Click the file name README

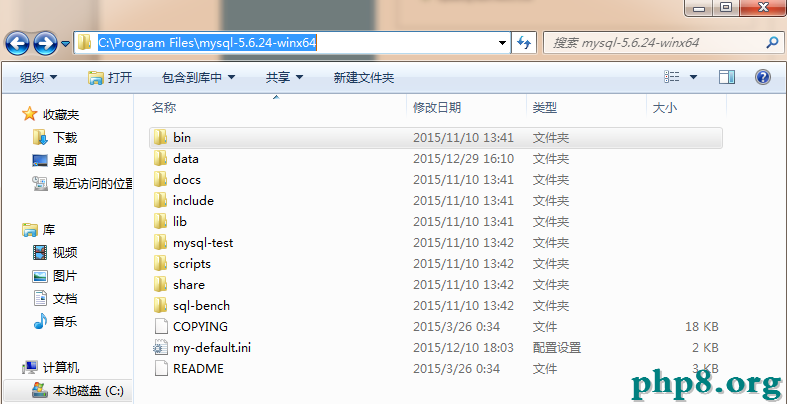tap(198, 369)
